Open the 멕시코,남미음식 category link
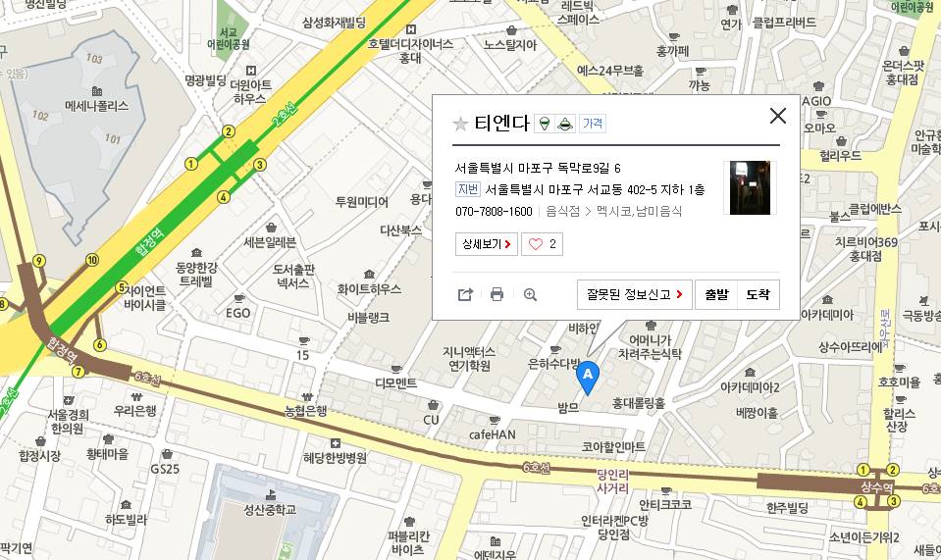The image size is (941, 560). tap(639, 211)
